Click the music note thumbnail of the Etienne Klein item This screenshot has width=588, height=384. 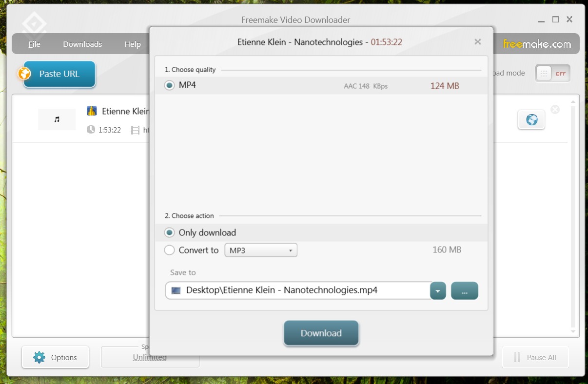click(x=57, y=119)
